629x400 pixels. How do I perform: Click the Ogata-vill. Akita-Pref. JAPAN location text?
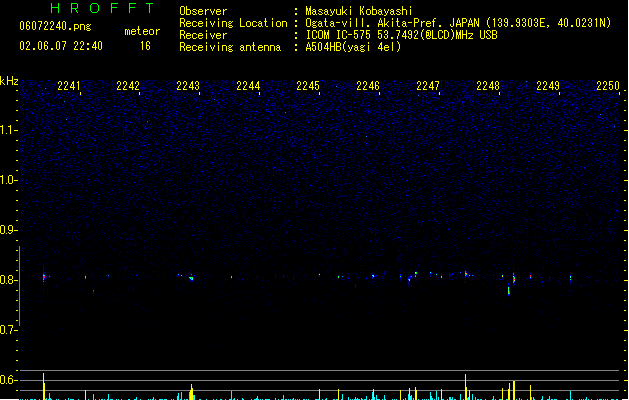click(458, 23)
